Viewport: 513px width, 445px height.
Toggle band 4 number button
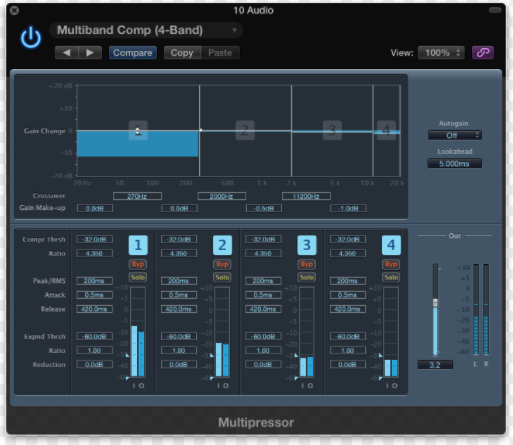pyautogui.click(x=391, y=245)
